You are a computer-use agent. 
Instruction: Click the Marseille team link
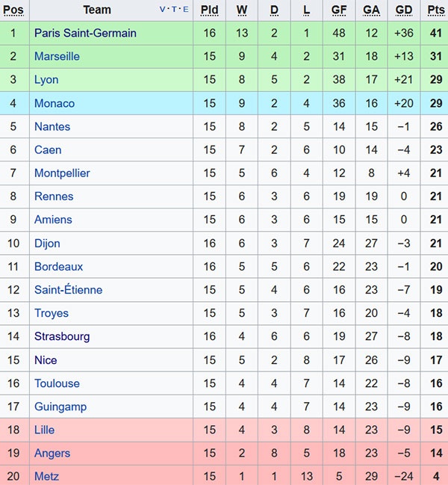(57, 56)
